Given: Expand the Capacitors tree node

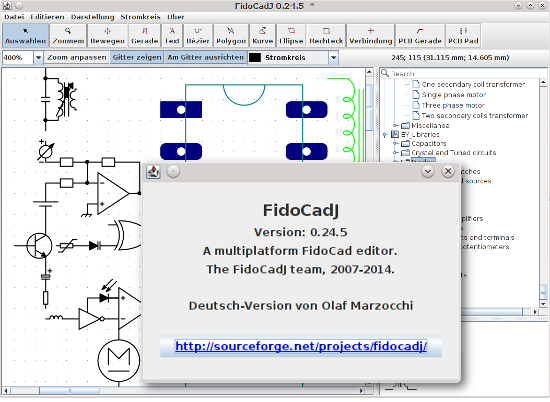Looking at the screenshot, I should coord(396,143).
